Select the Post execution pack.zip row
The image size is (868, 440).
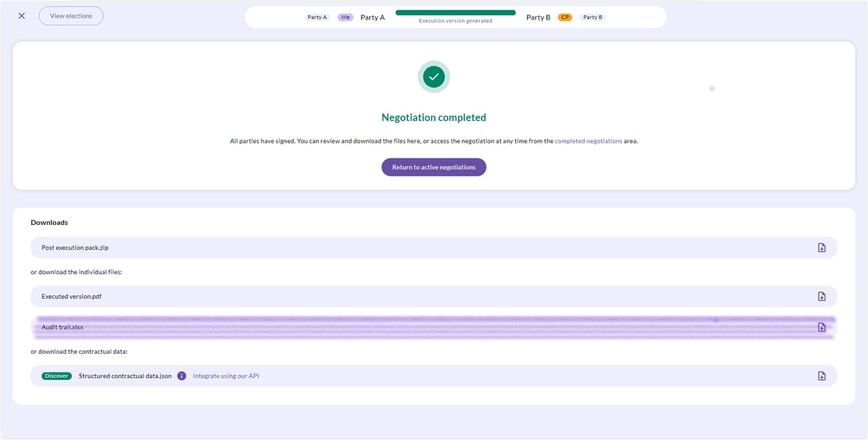(434, 247)
